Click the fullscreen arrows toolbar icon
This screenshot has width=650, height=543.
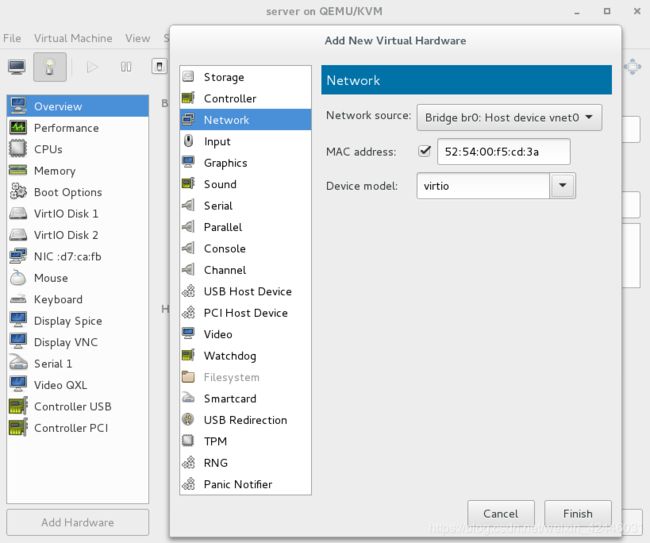(632, 67)
